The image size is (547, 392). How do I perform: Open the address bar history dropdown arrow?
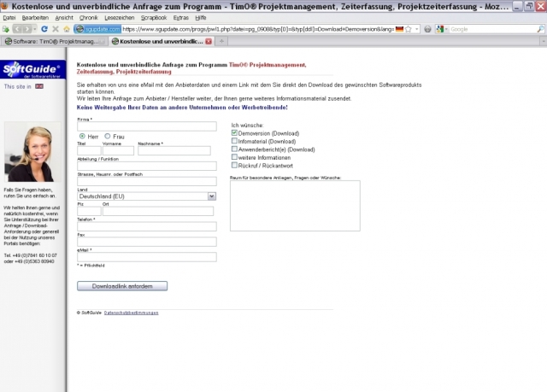click(416, 29)
